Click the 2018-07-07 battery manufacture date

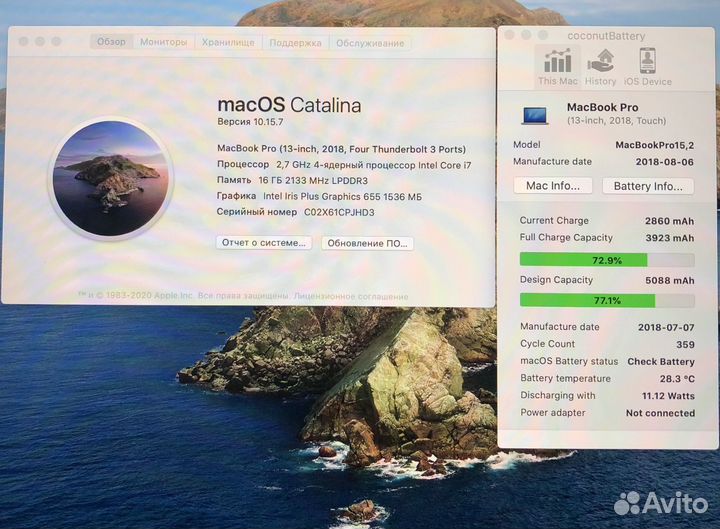coord(666,327)
